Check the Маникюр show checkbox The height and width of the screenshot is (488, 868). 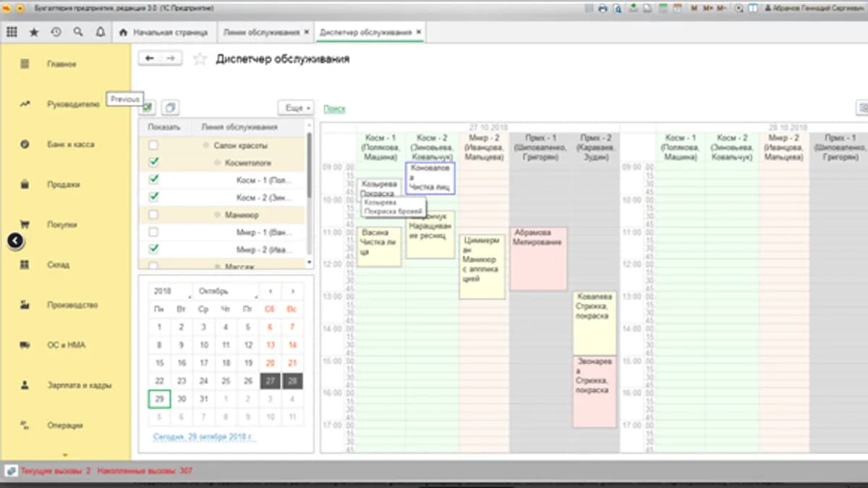click(x=153, y=215)
